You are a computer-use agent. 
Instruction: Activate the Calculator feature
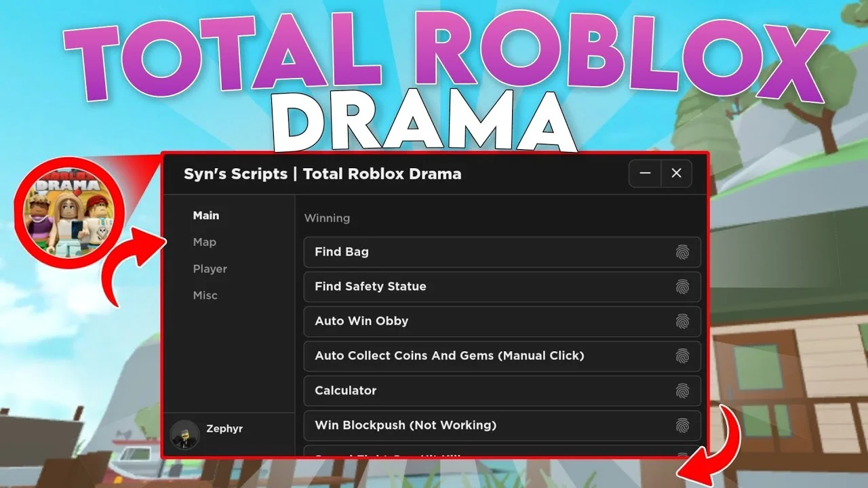(x=475, y=390)
